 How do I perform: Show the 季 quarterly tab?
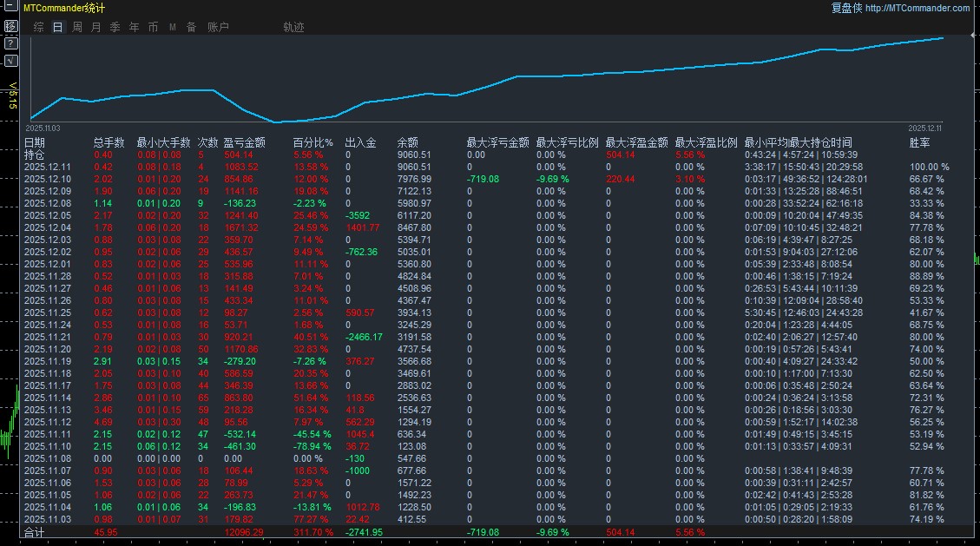115,27
